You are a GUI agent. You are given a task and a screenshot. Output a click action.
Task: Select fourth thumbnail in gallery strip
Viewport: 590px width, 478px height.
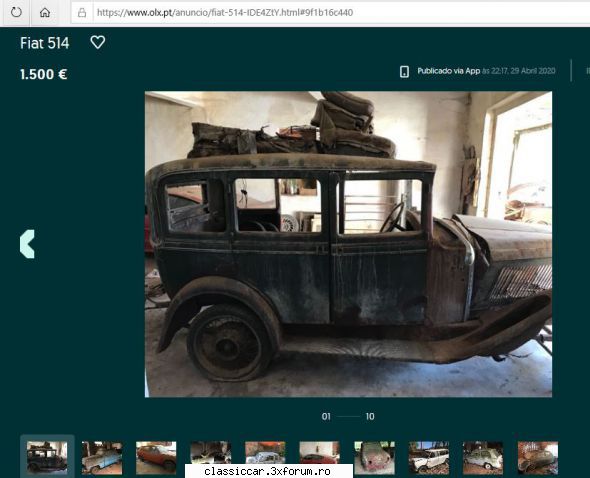tap(211, 453)
